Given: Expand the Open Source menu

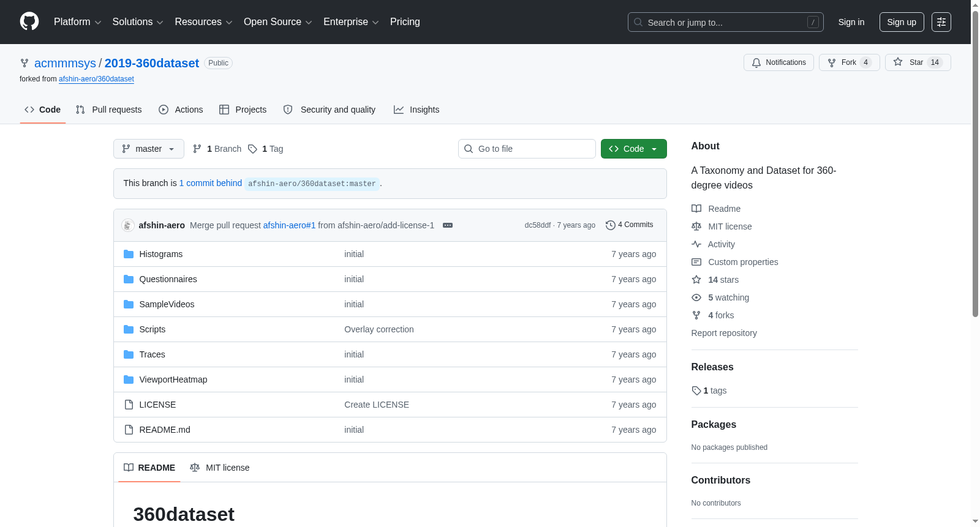Looking at the screenshot, I should (x=278, y=22).
